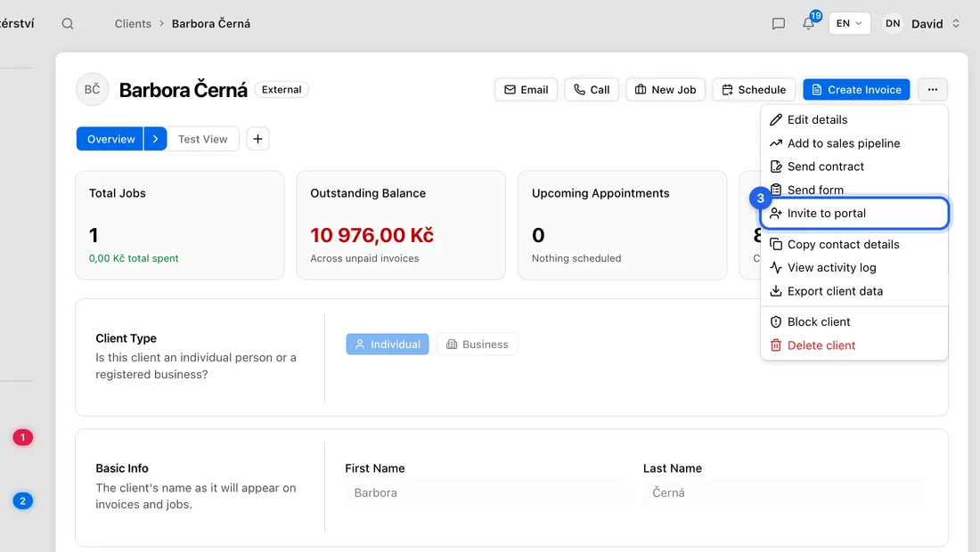Click the pulse icon beside View activity log
This screenshot has height=552, width=980.
click(x=776, y=268)
